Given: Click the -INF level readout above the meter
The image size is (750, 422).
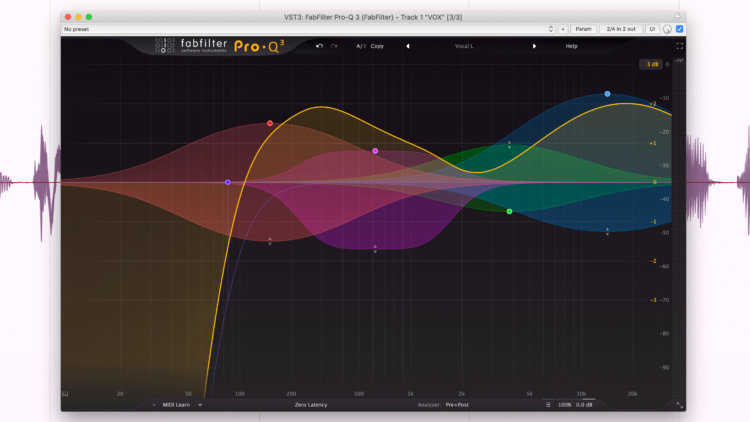Looking at the screenshot, I should tap(679, 60).
